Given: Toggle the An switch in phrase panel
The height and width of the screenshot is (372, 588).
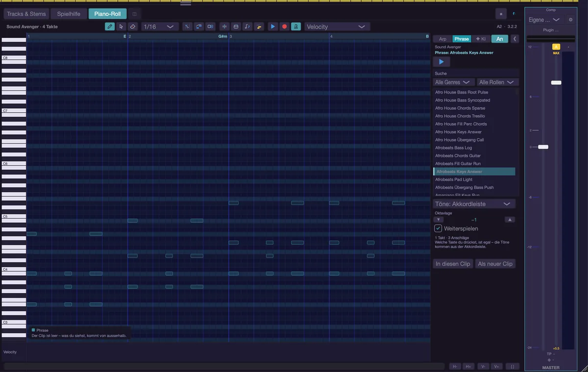Looking at the screenshot, I should tap(499, 39).
